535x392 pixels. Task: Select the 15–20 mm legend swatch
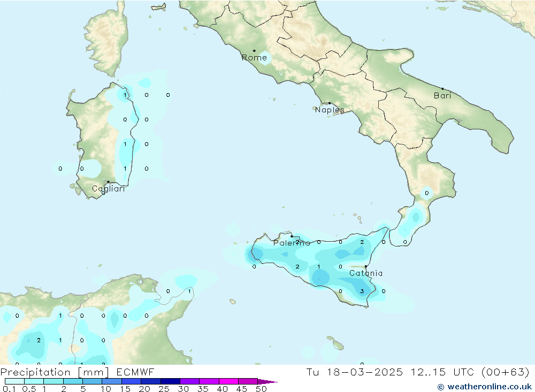pos(132,381)
